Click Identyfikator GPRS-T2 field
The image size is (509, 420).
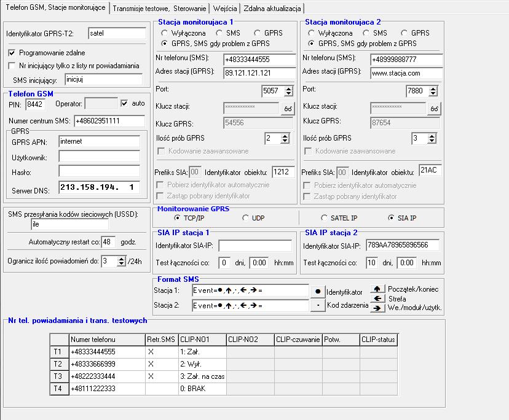click(117, 33)
